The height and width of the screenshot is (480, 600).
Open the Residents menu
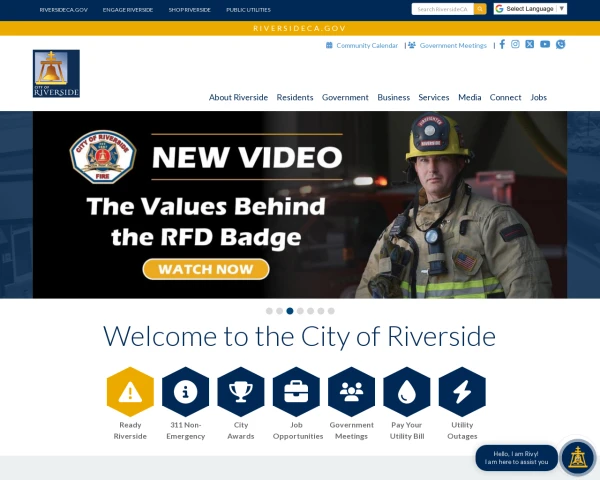click(295, 97)
